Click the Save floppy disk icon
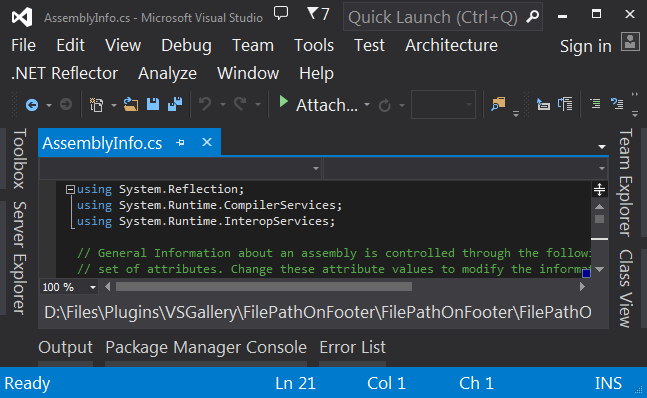647x398 pixels. coord(153,104)
